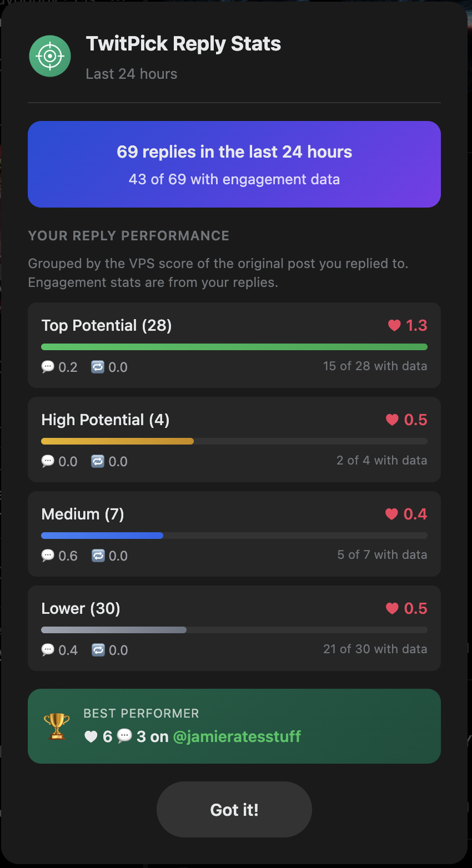Click the retweet icon under High Potential
This screenshot has height=868, width=472.
pos(98,462)
